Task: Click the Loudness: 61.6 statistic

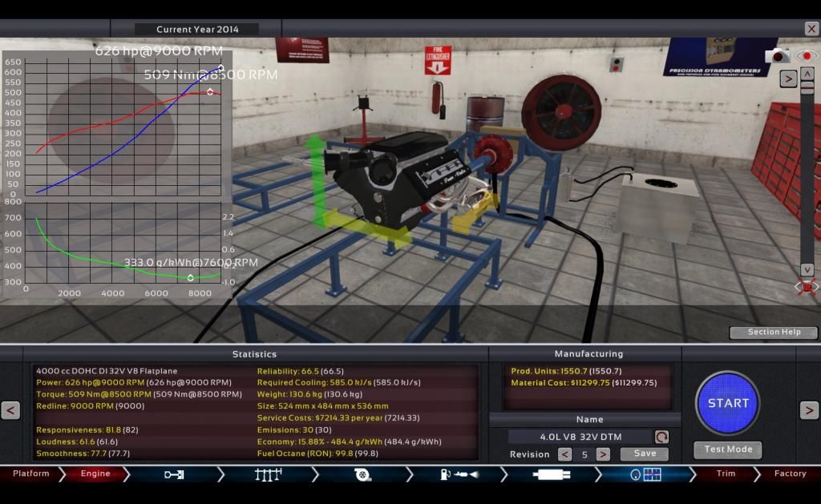Action: coord(77,442)
